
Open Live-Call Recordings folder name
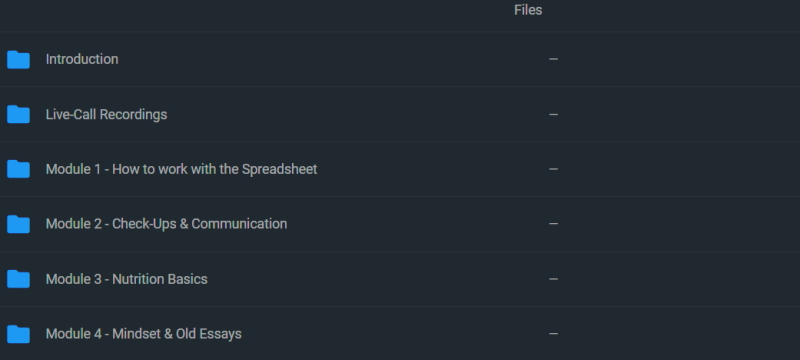coord(106,114)
